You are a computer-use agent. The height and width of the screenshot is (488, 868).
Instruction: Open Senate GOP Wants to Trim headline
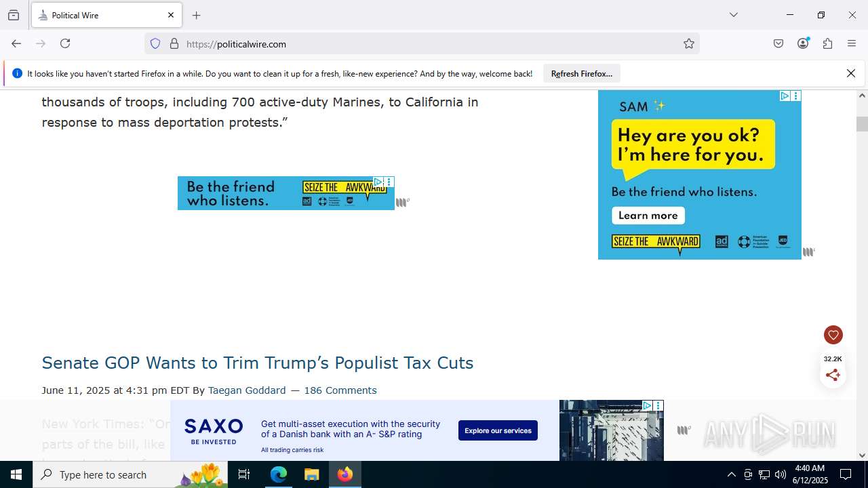[x=258, y=363]
